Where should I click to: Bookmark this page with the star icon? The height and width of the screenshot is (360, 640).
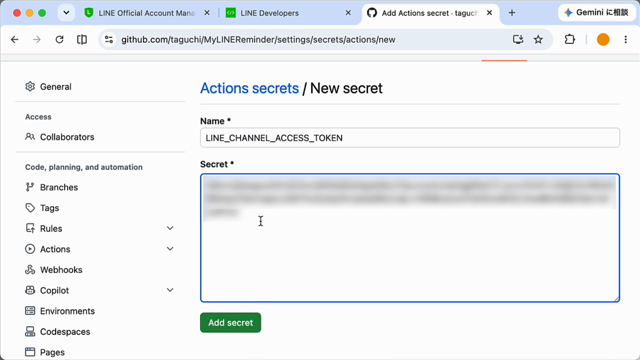538,40
